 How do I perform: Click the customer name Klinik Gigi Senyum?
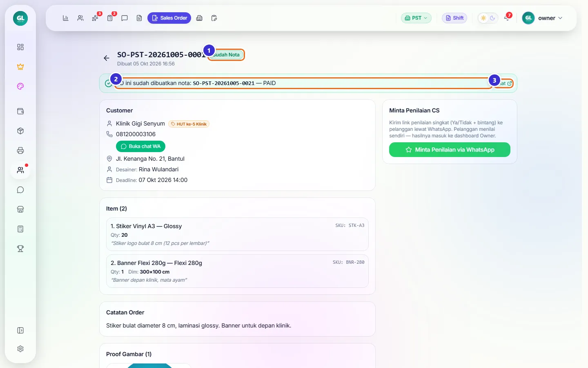140,123
